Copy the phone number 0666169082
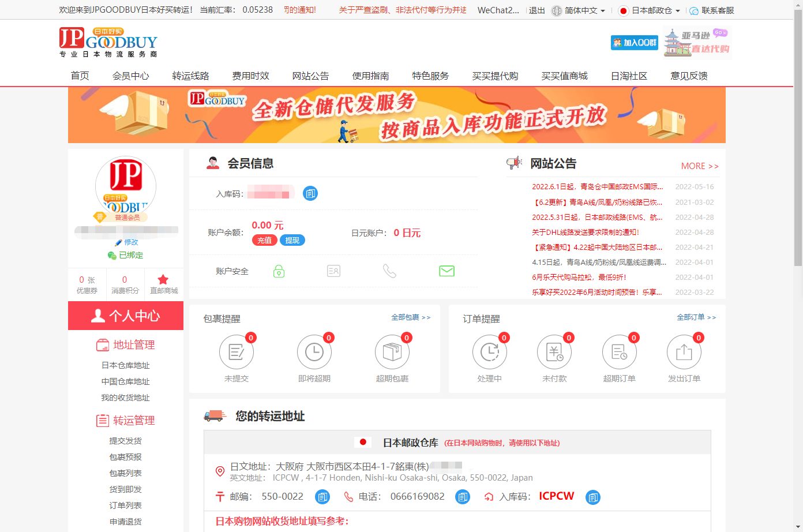Screen dimensions: 803x532 (x=463, y=497)
